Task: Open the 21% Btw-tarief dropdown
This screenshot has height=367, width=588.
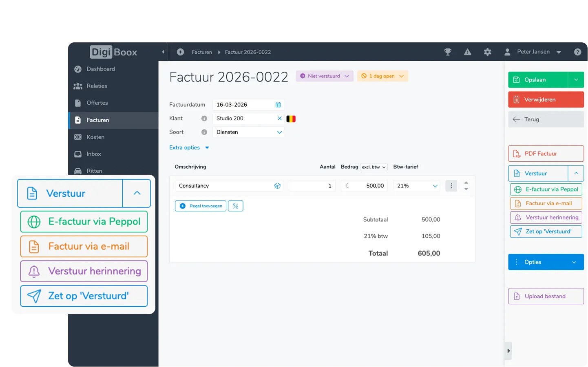Action: [x=416, y=186]
